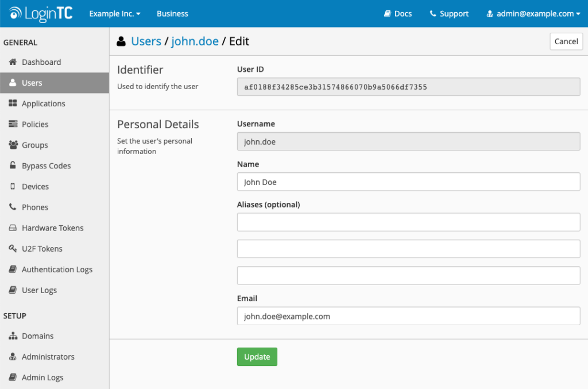
Task: Click the Users person icon in sidebar
Action: [x=13, y=83]
